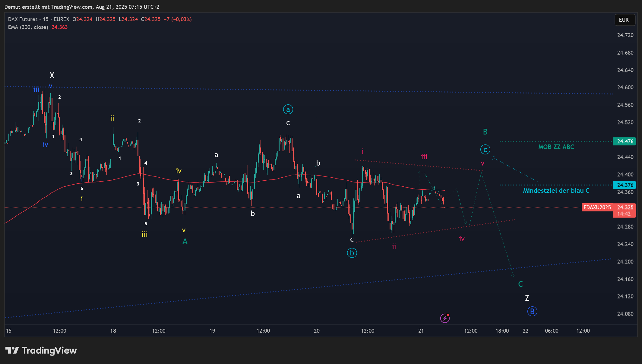Select the white X wave label
This screenshot has height=364, width=642.
coord(52,75)
